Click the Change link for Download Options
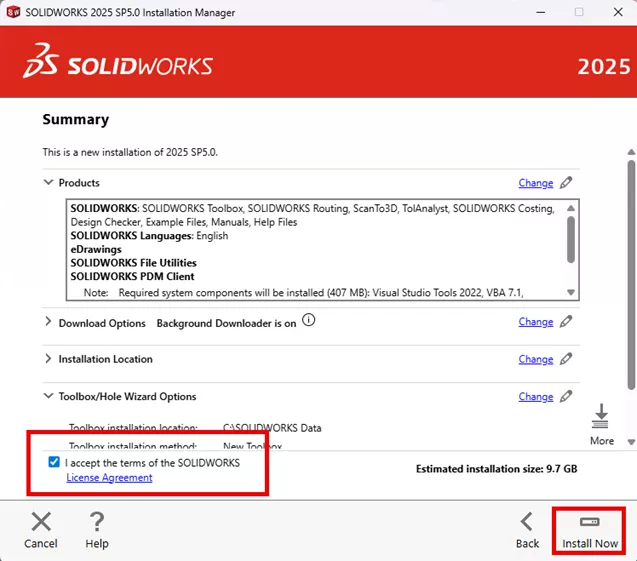Viewport: 637px width, 561px height. pyautogui.click(x=535, y=322)
